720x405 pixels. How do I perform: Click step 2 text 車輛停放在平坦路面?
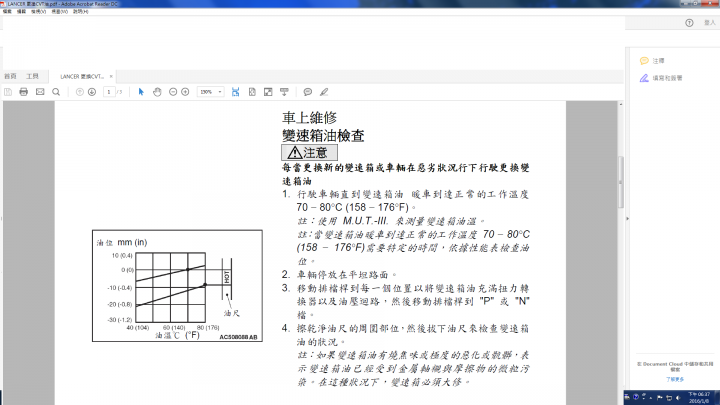tap(346, 275)
